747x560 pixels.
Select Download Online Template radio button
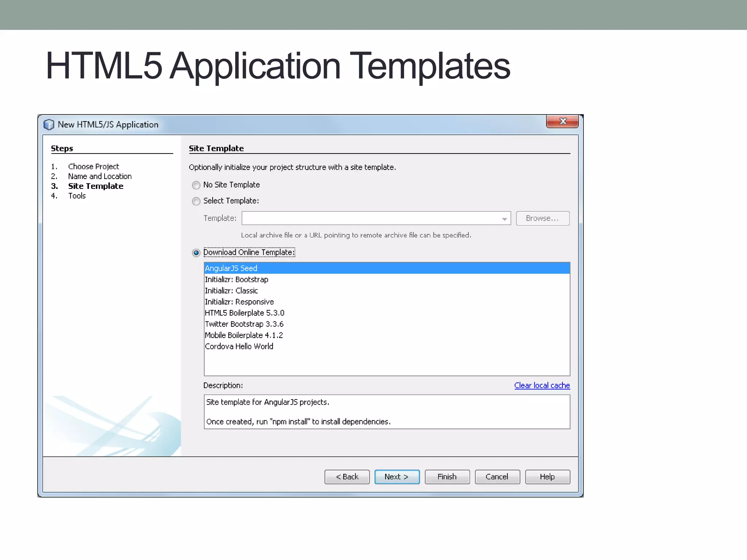click(196, 253)
